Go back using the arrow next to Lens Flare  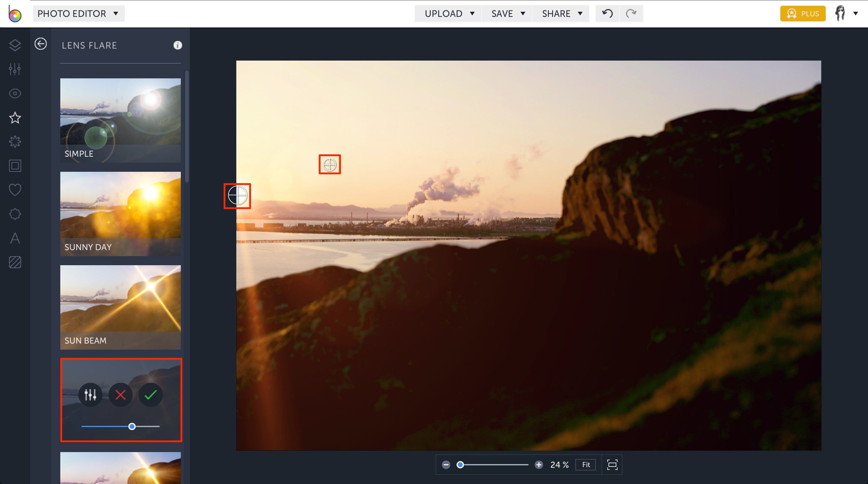(41, 44)
